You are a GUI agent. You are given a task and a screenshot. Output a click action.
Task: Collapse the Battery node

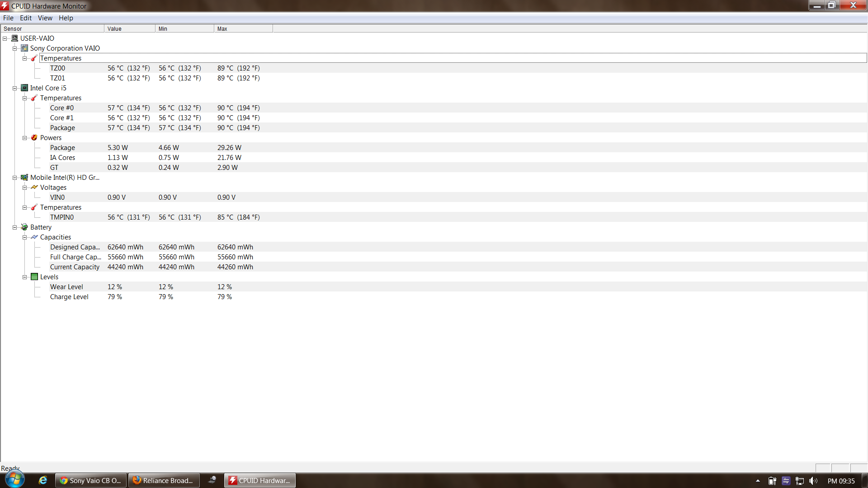(x=15, y=227)
